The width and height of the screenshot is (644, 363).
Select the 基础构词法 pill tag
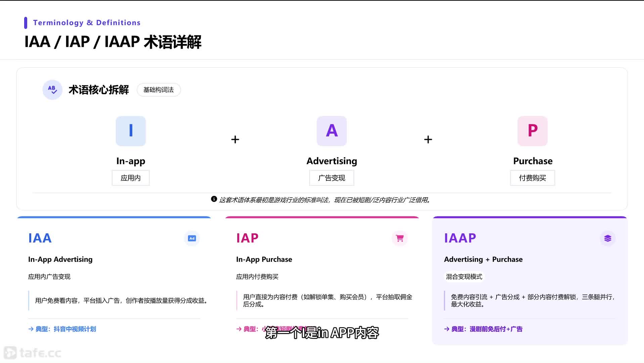pyautogui.click(x=158, y=90)
